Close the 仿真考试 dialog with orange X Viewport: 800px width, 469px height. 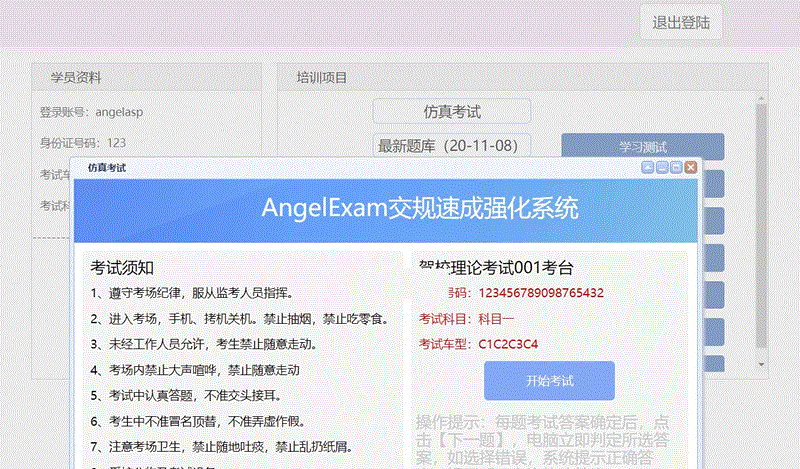pyautogui.click(x=690, y=167)
